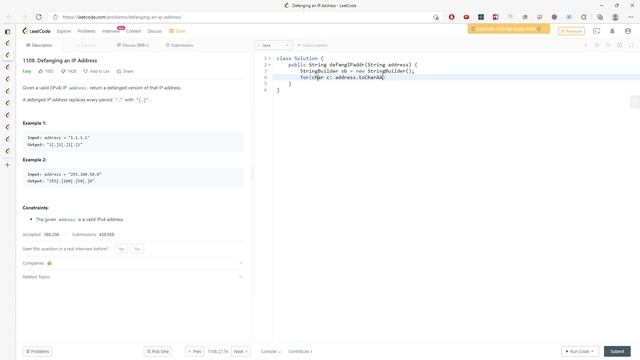Open the playground icon in navbar

click(x=596, y=31)
